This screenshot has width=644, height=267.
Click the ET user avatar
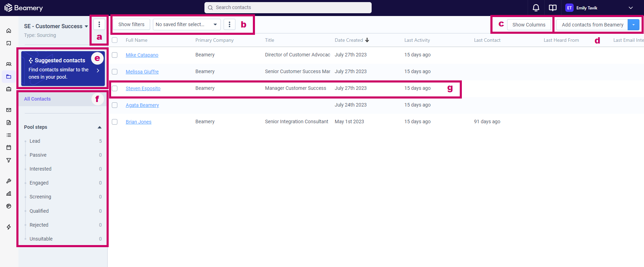(569, 8)
